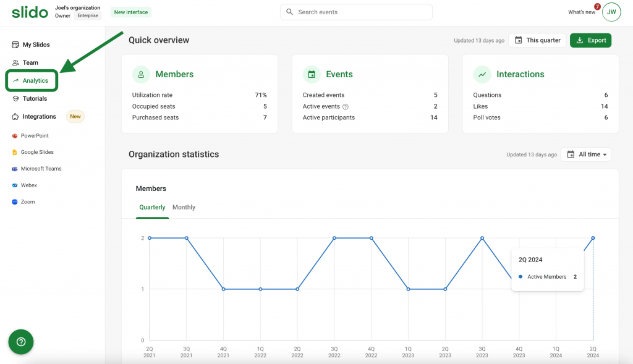Click the Purchased seats row
Image resolution: width=633 pixels, height=364 pixels.
click(x=200, y=117)
